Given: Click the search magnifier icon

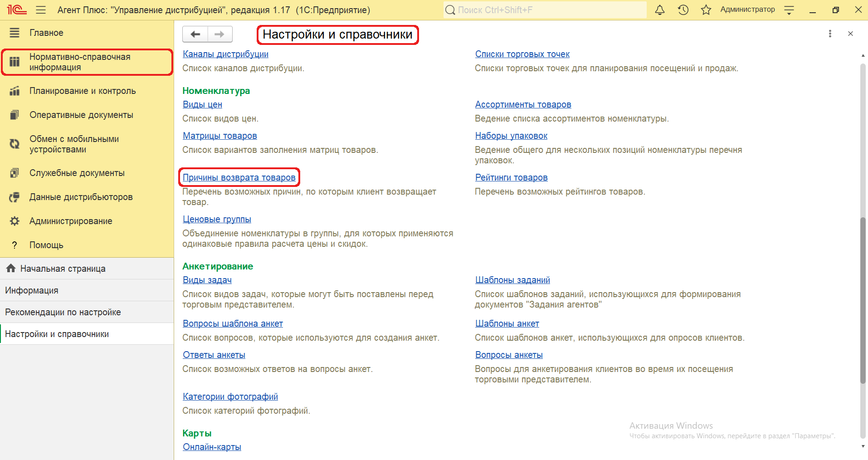Looking at the screenshot, I should pos(450,10).
